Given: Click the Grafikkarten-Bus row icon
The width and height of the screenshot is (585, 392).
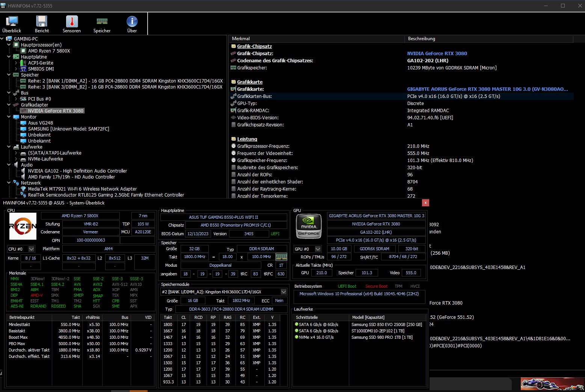Looking at the screenshot, I should 234,96.
